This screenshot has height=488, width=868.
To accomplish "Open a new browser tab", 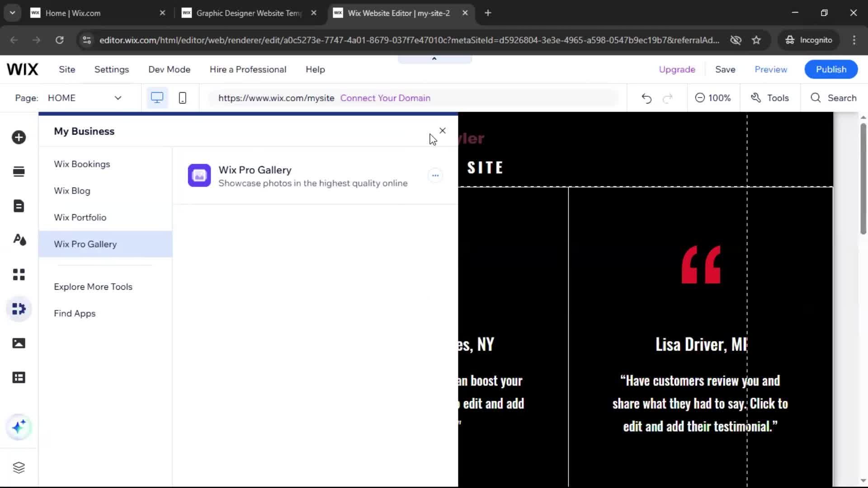I will click(x=488, y=13).
